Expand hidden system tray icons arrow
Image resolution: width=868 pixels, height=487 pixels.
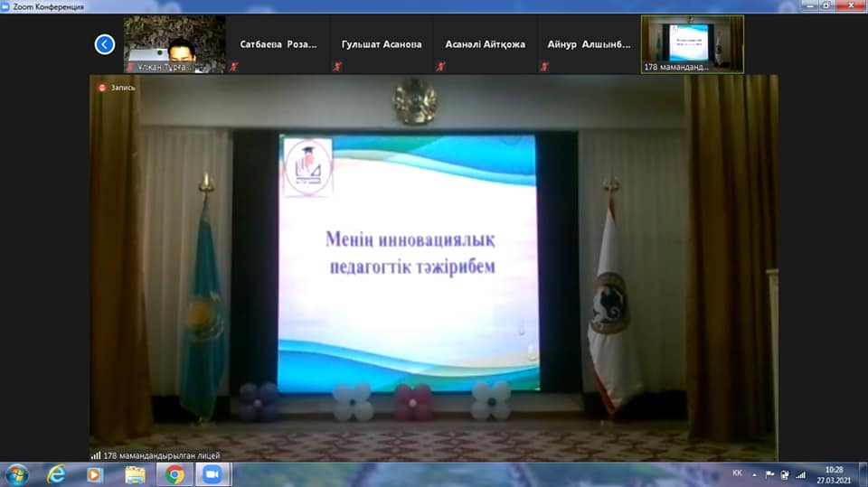point(755,474)
